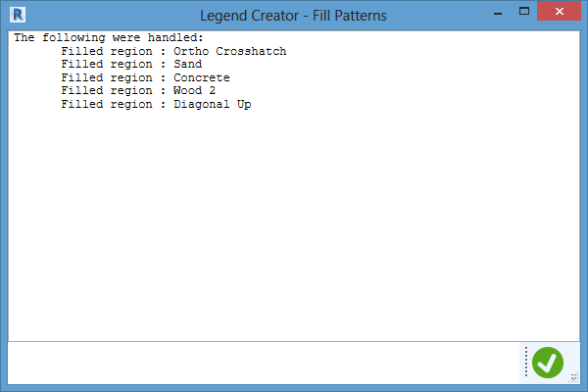Click the blank status strip beside checkmark
588x392 pixels.
(264, 363)
